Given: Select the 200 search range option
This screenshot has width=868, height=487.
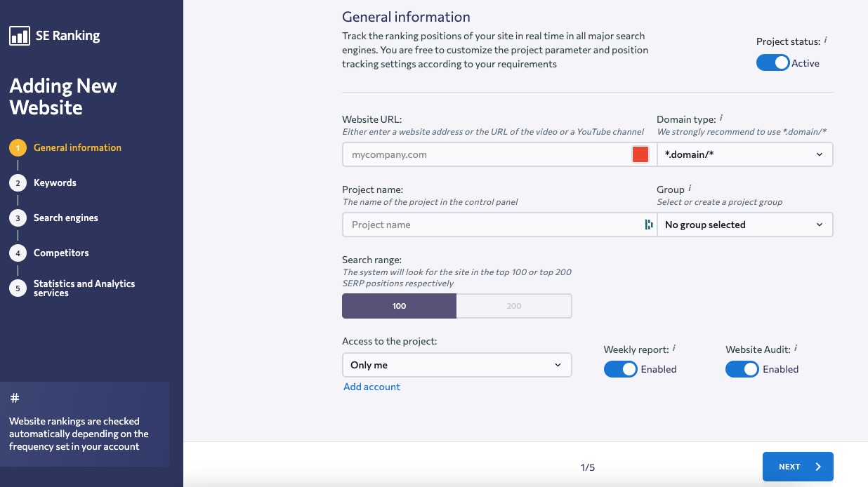Looking at the screenshot, I should tap(514, 306).
